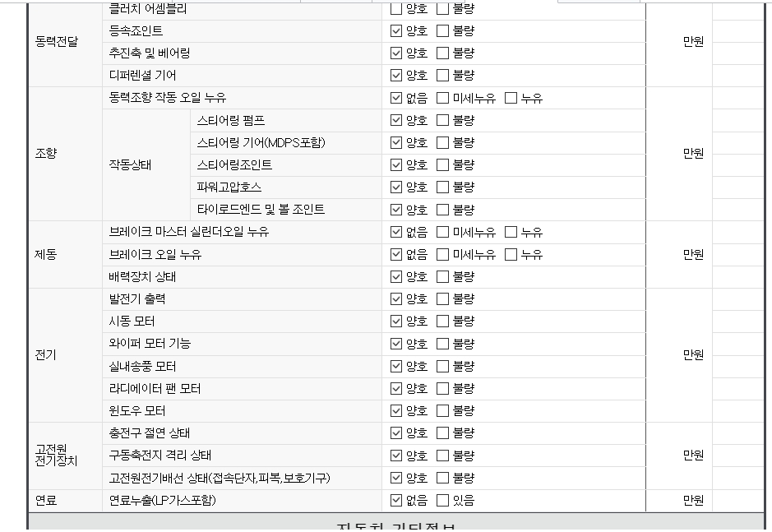This screenshot has width=772, height=532.
Task: Check 미세누유 for 브레이크 오일 누유
Action: (442, 255)
